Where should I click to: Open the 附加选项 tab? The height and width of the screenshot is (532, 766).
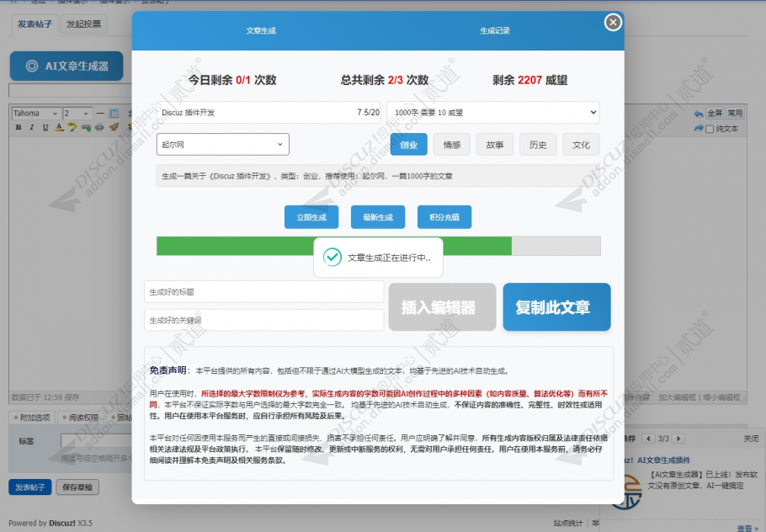32,418
